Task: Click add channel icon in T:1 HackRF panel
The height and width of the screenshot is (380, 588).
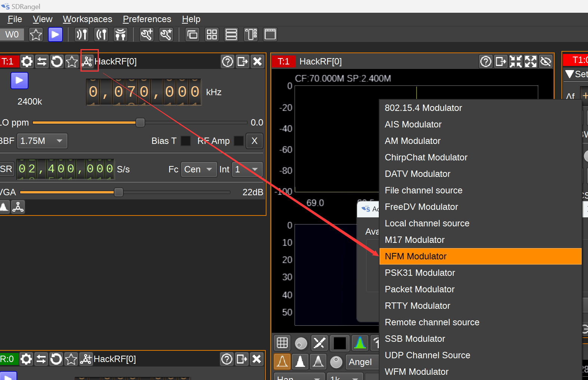Action: pos(87,61)
